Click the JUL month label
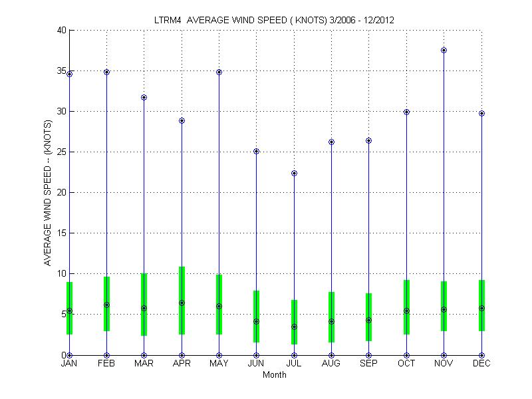 (293, 363)
